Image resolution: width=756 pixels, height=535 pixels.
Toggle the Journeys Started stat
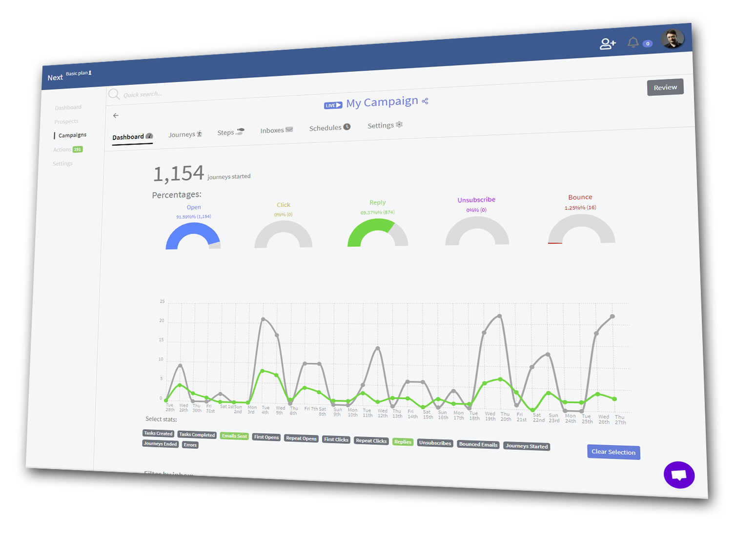pyautogui.click(x=527, y=446)
